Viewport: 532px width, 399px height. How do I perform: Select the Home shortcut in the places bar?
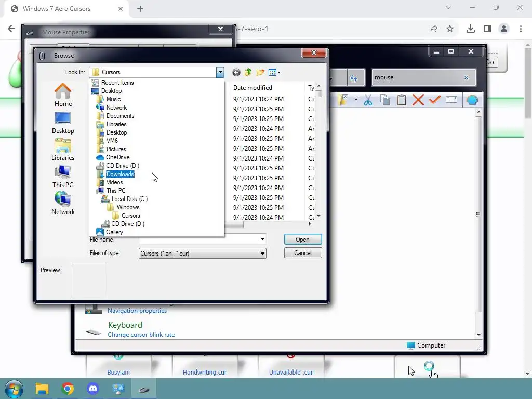coord(63,95)
